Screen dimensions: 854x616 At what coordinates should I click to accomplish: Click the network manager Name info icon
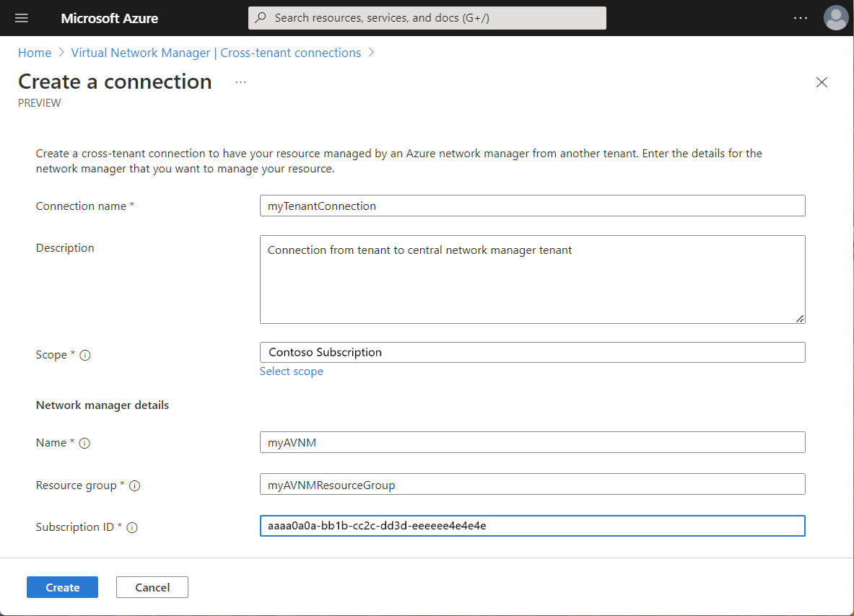[84, 443]
